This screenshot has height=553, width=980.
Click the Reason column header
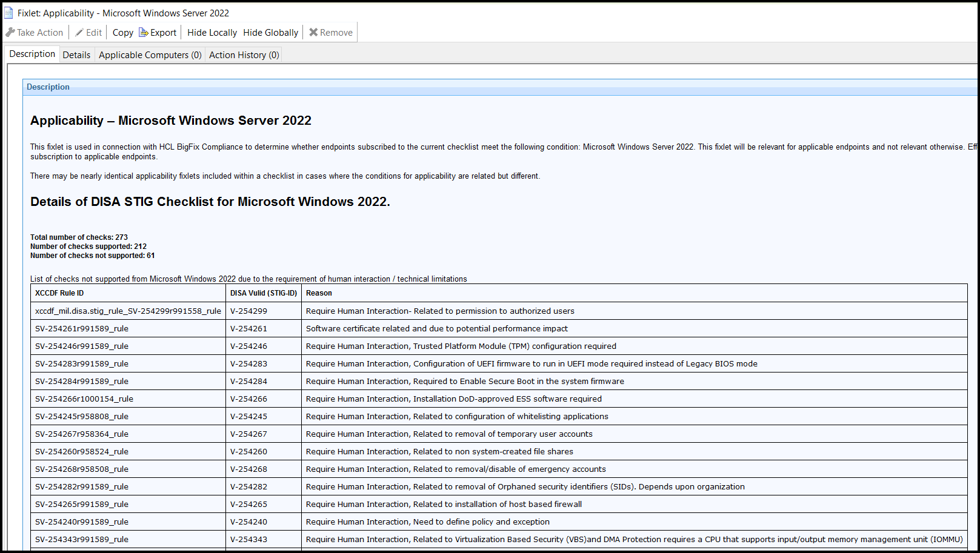(319, 293)
